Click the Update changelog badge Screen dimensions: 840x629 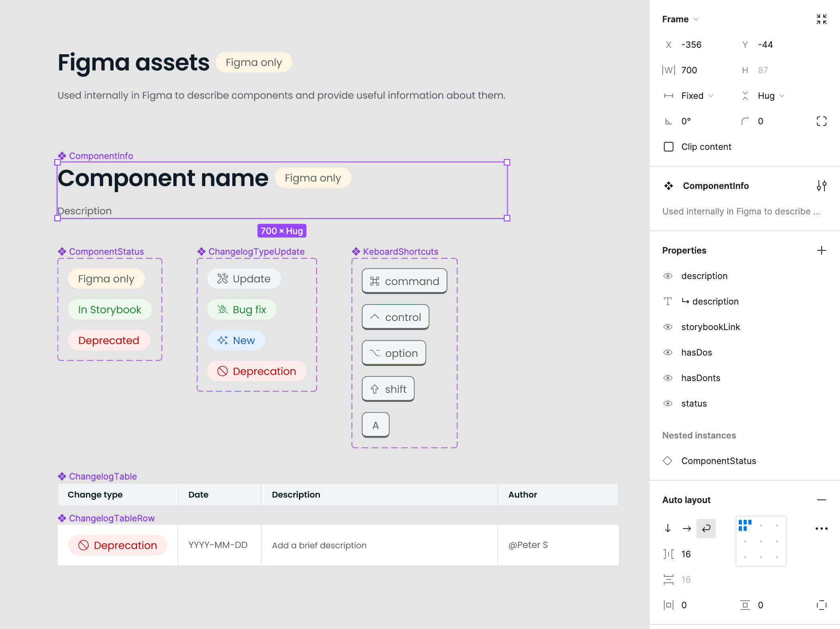(x=243, y=279)
